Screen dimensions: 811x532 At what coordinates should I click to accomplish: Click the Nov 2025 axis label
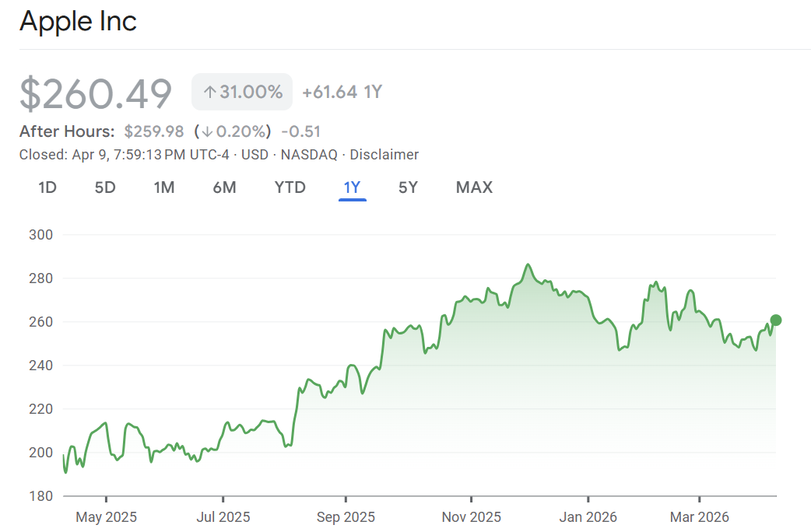471,517
